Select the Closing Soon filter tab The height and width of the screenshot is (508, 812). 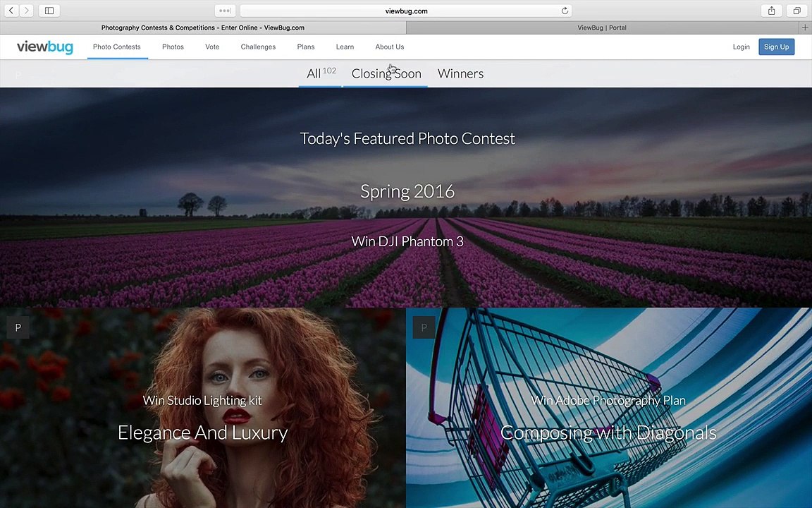pyautogui.click(x=386, y=73)
